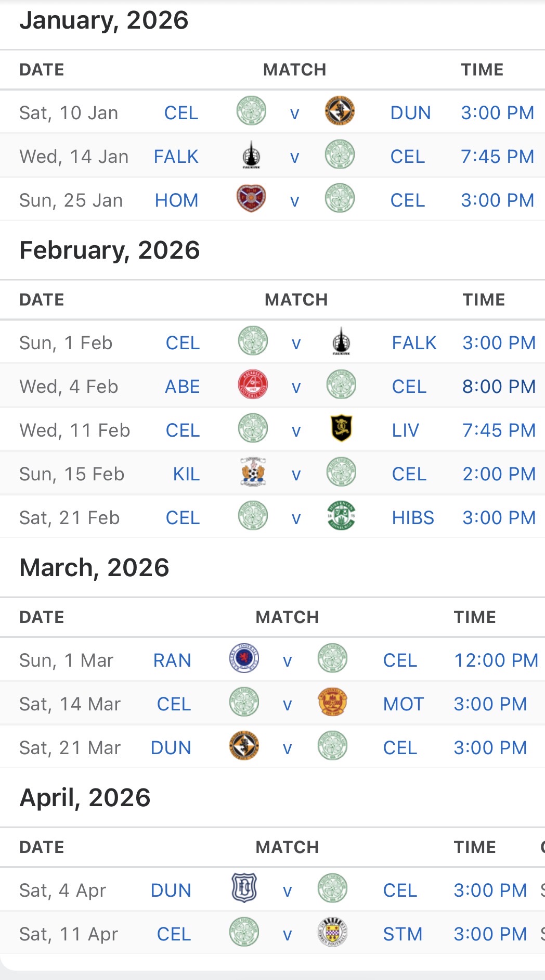Tap Hearts crest in 25 Jan fixture
The height and width of the screenshot is (980, 545).
pos(252,198)
